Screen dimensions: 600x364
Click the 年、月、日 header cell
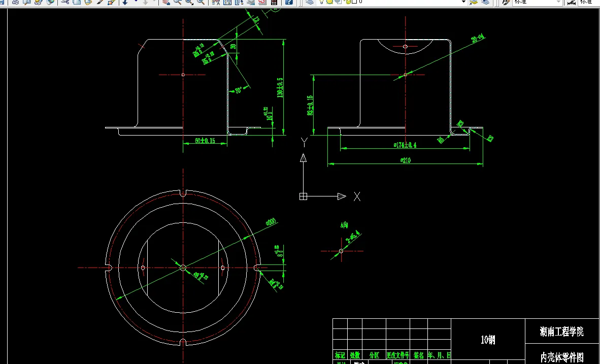coord(439,355)
